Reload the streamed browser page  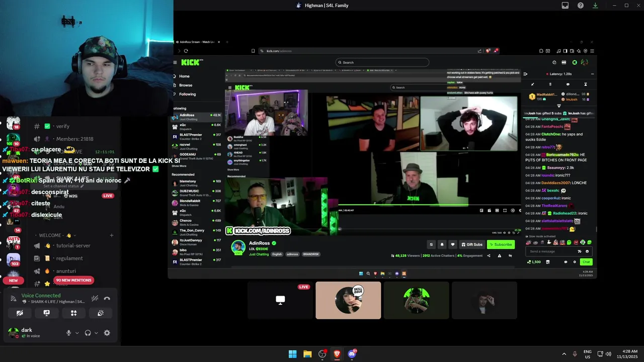186,51
